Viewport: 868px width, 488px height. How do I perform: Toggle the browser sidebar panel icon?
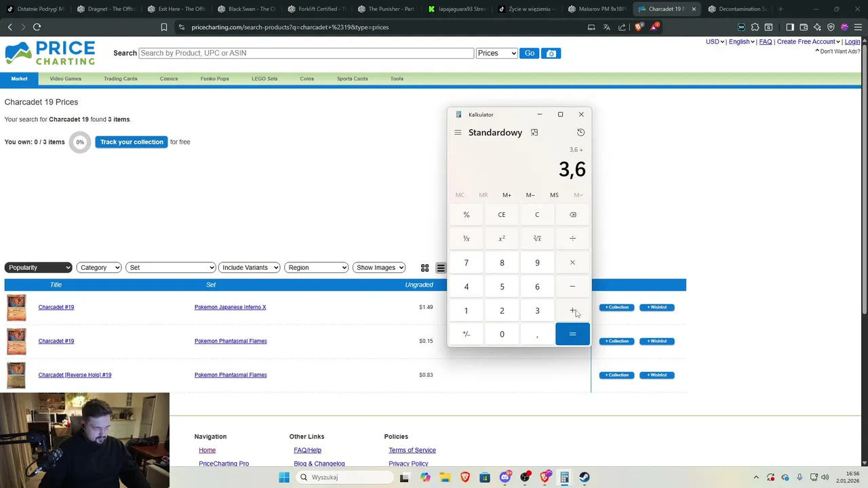click(x=790, y=27)
